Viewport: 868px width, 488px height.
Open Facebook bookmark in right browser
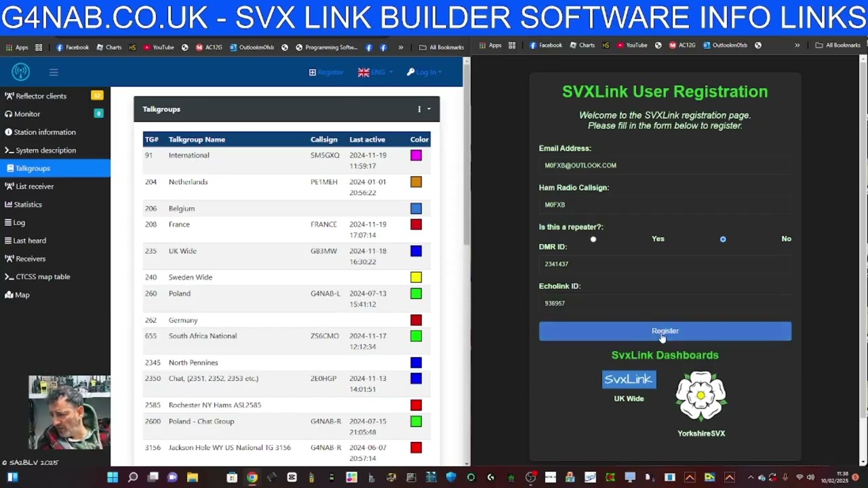pyautogui.click(x=546, y=45)
